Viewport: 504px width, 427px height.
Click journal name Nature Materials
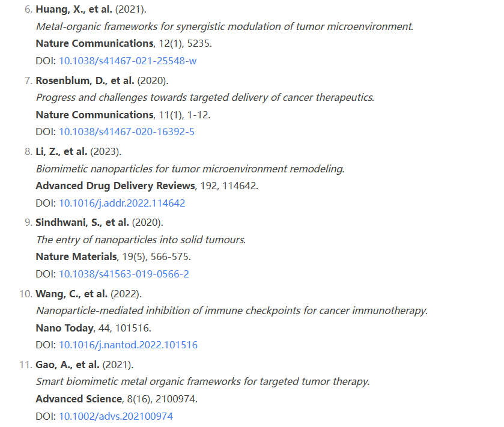76,257
